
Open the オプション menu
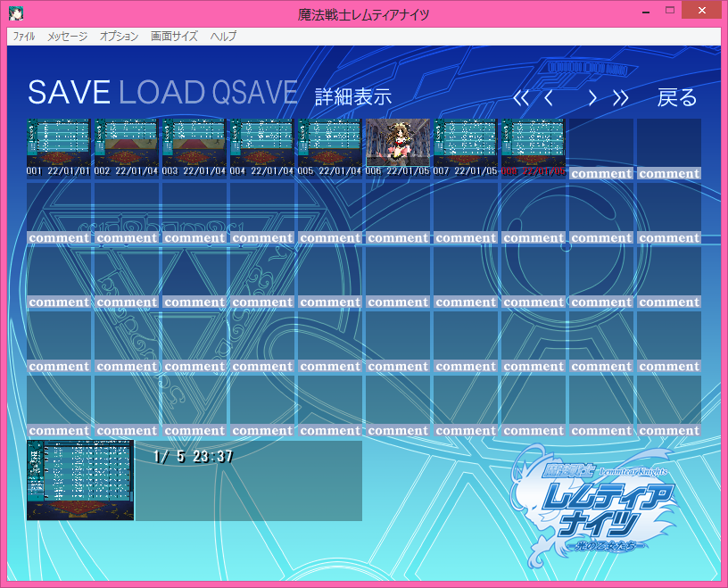[x=119, y=37]
